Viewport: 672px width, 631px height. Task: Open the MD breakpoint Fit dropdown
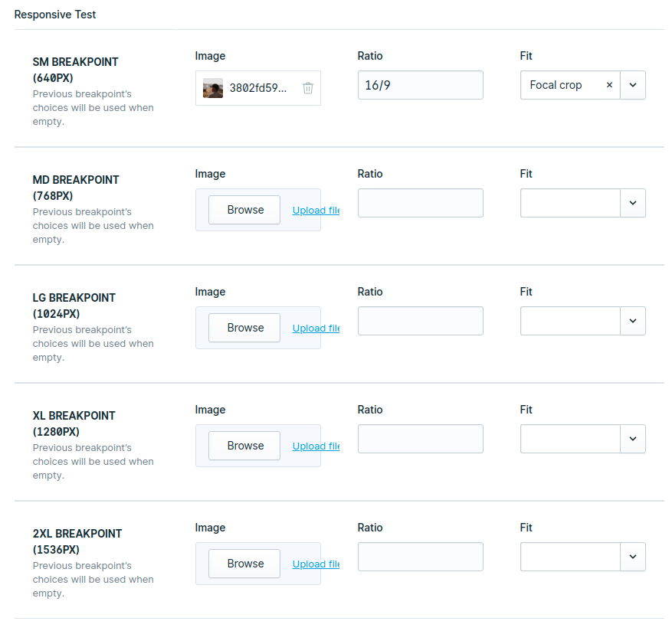(x=633, y=203)
